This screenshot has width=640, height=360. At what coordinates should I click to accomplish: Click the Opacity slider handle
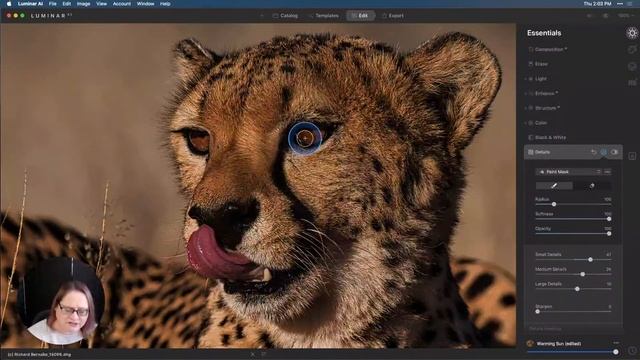(609, 233)
